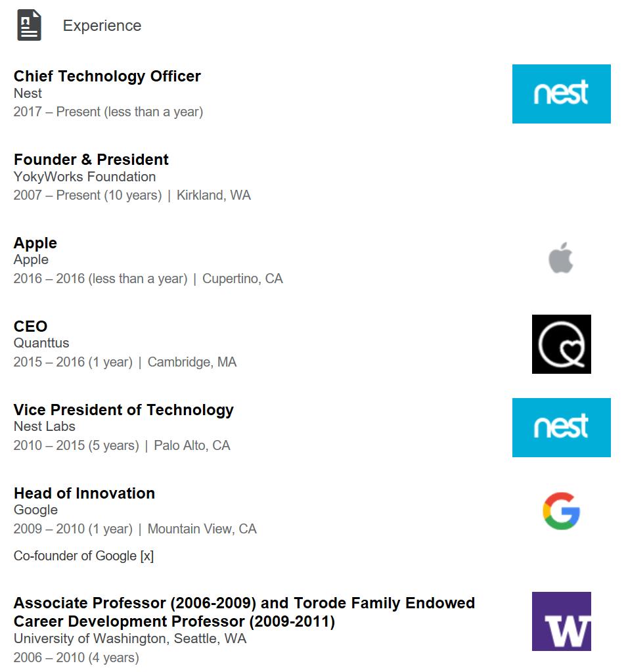
Task: Click the Co-founder of Google [x] description
Action: pos(83,556)
